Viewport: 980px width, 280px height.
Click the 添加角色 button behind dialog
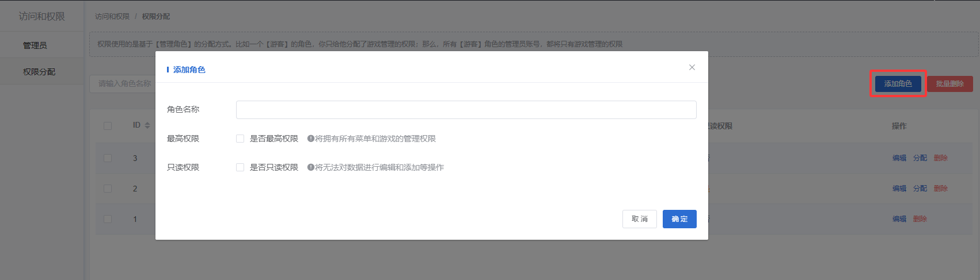coord(898,84)
